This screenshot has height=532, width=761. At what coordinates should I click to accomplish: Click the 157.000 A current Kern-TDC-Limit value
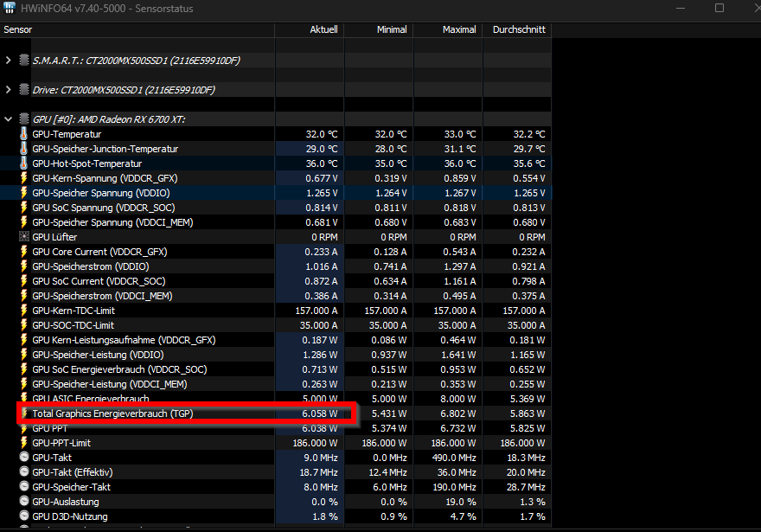316,311
